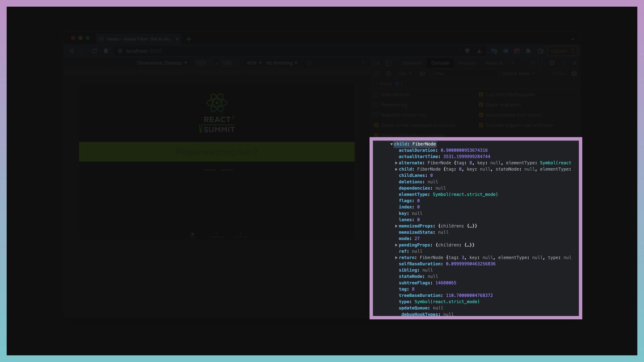
Task: Open console settings gear
Action: 574,74
